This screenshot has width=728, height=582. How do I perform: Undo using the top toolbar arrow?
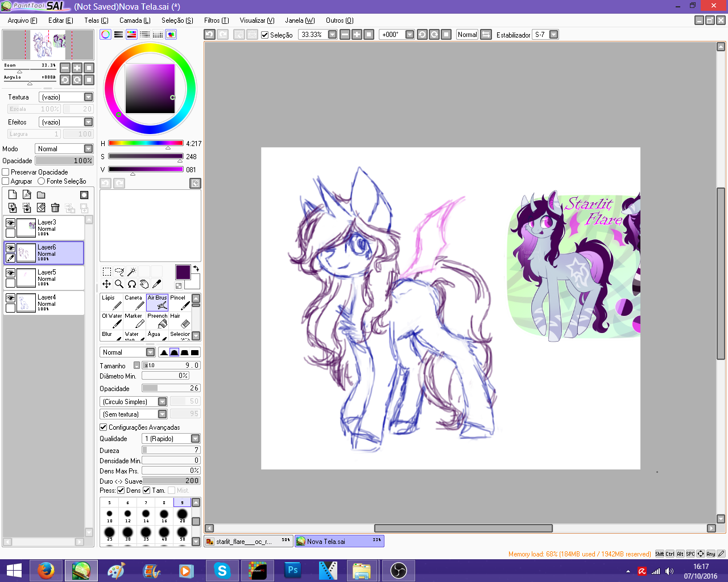(x=210, y=35)
